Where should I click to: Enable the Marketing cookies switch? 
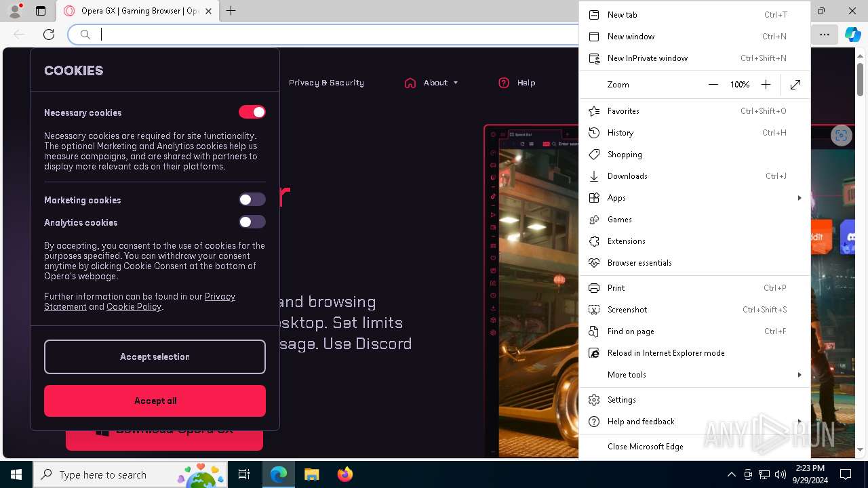pyautogui.click(x=252, y=200)
